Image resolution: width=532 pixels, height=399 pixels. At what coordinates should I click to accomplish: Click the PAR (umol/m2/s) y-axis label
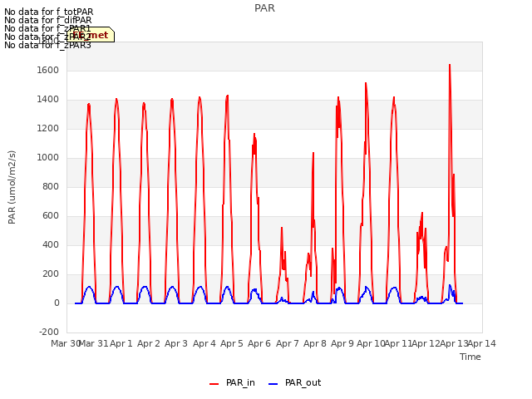tap(12, 187)
